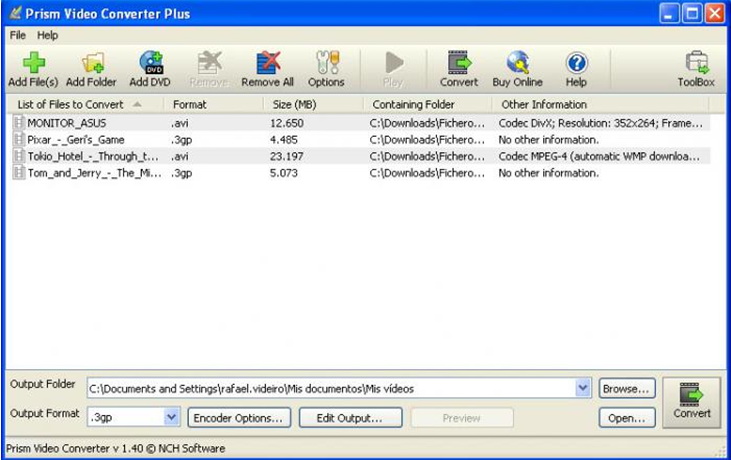Click the Size (MB) column header
Viewport: 731px width, 460px height.
313,104
